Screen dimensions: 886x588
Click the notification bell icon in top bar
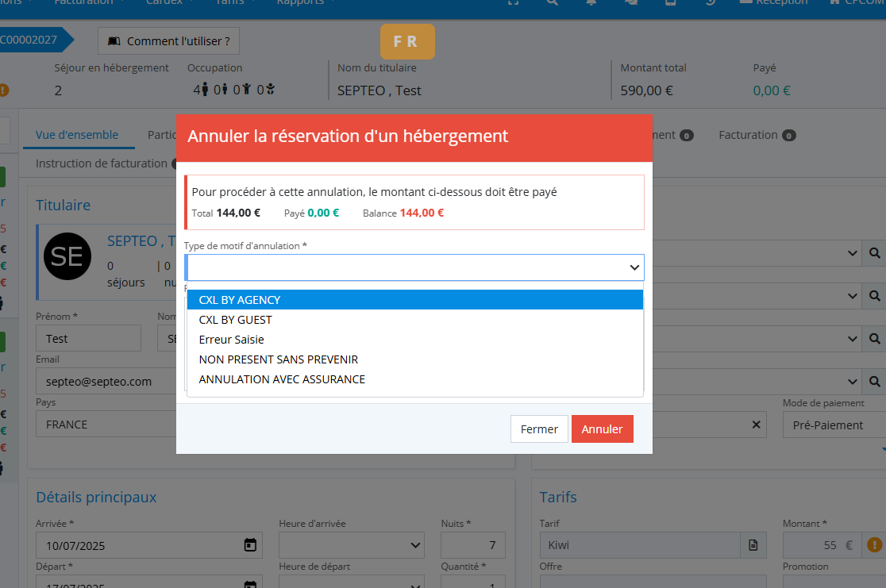tap(591, 2)
